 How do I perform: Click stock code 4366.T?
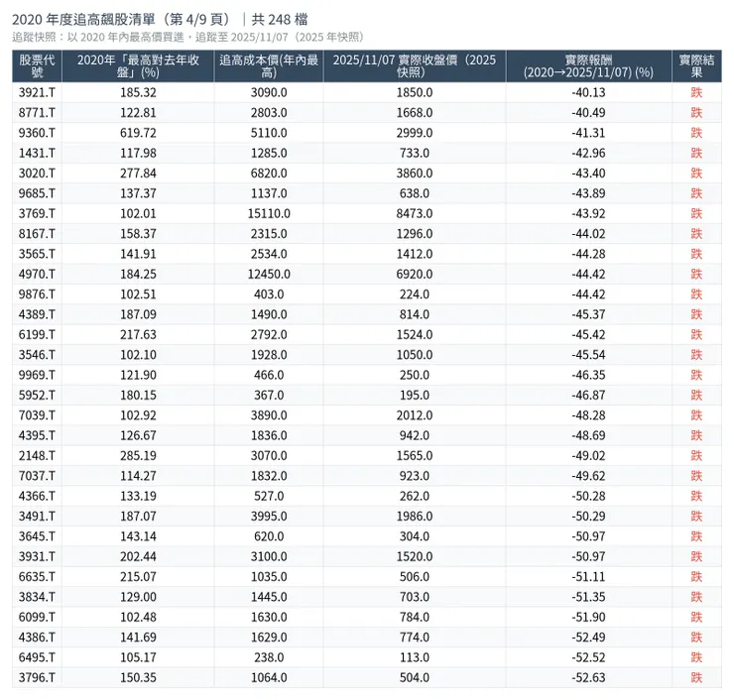pos(37,496)
